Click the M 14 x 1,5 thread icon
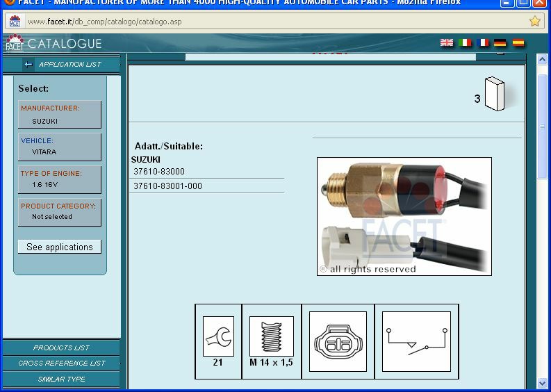Viewport: 551px width, 392px height. pos(271,336)
